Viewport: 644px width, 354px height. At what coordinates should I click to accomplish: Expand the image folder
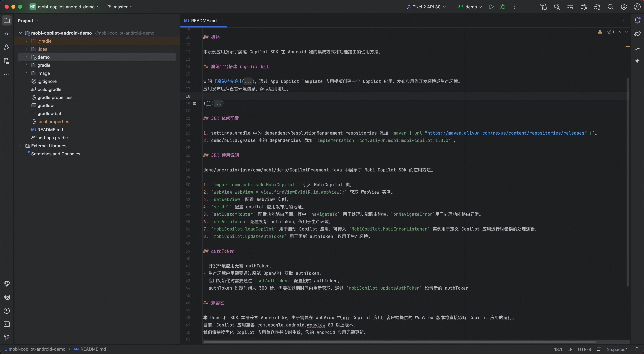click(27, 73)
